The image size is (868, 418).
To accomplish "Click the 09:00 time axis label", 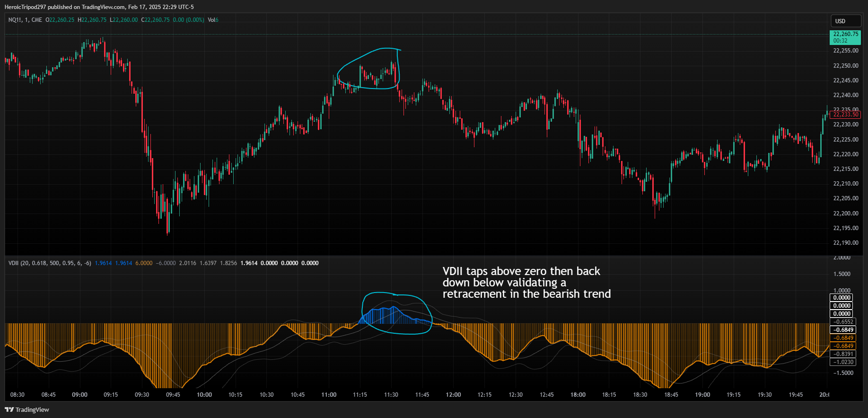I will 79,395.
